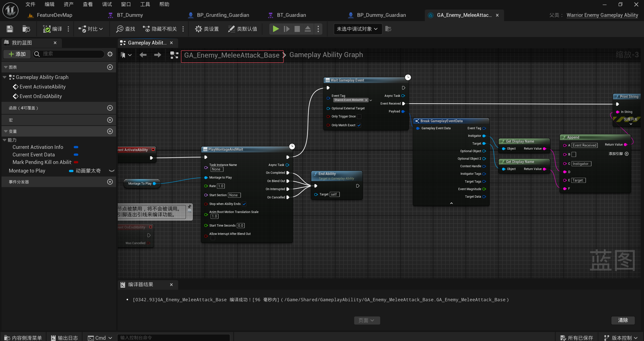Open Warrior Enemy Gameplay Ability parent class link
This screenshot has width=644, height=341.
[x=602, y=15]
